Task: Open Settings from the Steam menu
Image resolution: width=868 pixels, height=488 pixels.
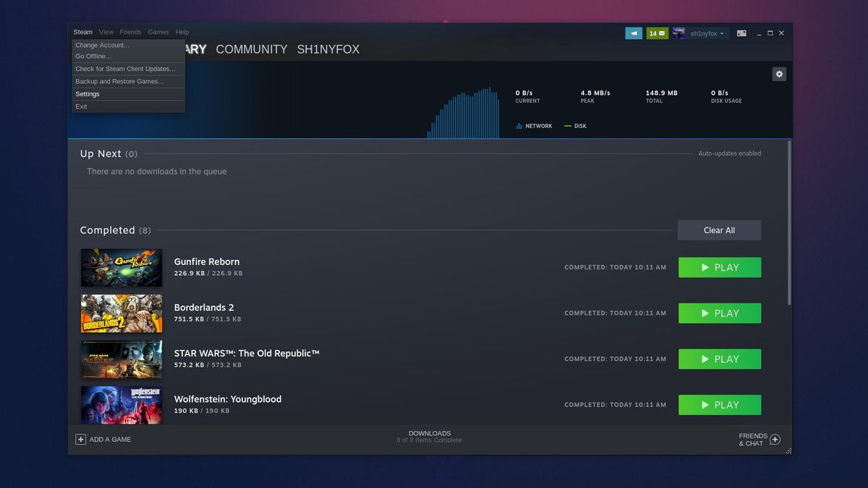Action: [128, 94]
